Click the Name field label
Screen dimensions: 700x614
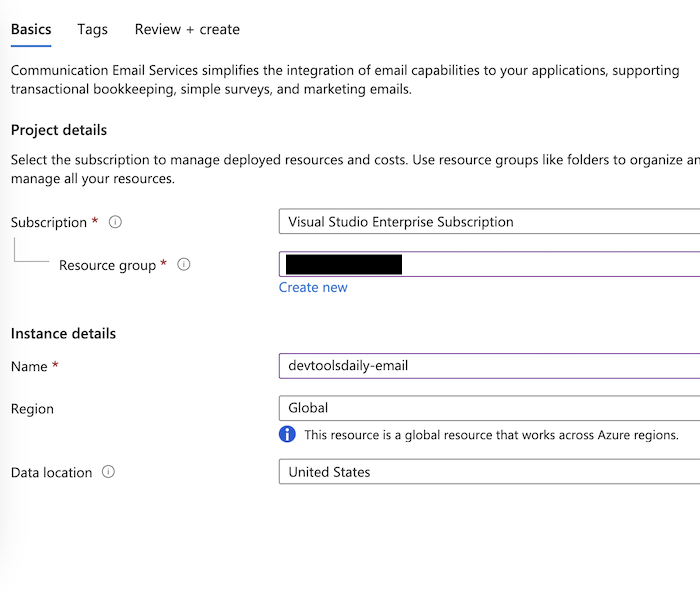click(x=29, y=366)
